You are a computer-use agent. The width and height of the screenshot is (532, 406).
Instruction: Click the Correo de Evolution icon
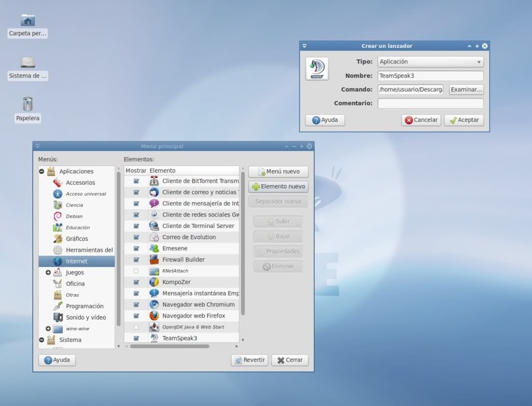tap(154, 237)
